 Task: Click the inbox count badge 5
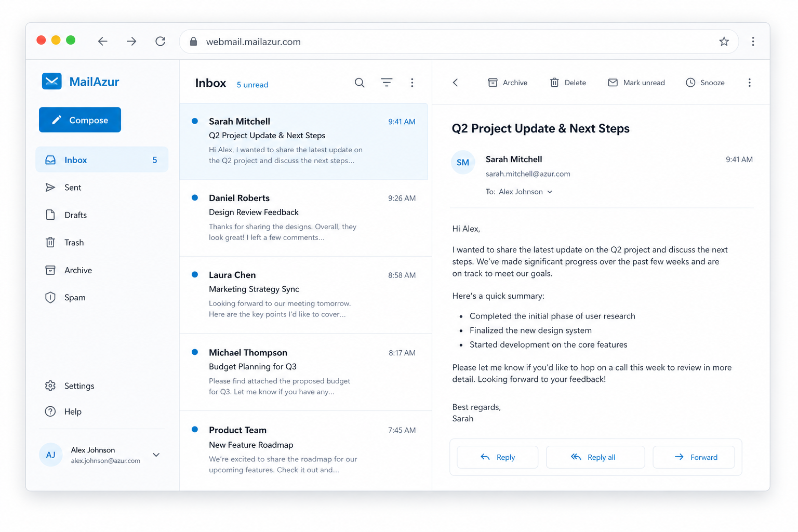[155, 160]
